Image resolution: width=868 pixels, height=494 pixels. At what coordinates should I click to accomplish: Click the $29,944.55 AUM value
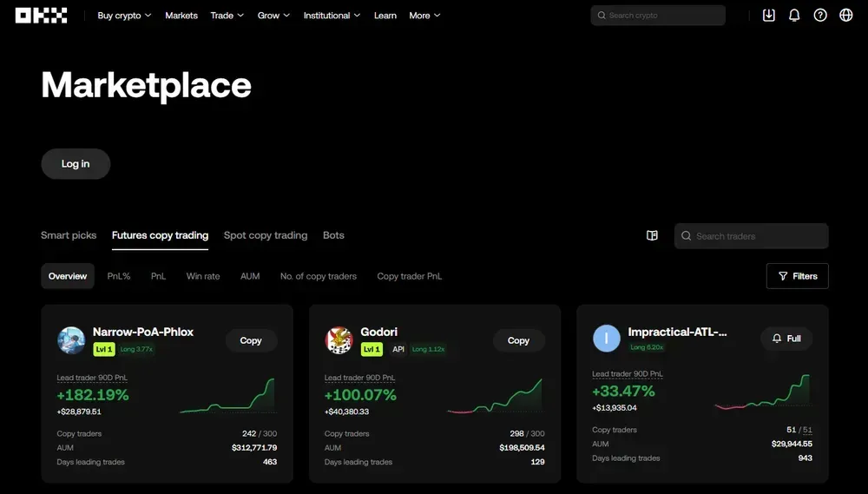pos(792,444)
